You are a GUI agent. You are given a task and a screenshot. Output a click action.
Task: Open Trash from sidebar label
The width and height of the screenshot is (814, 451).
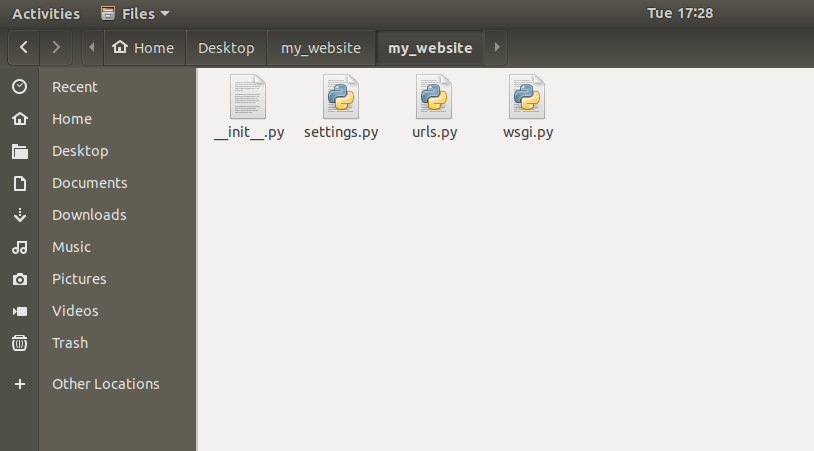click(70, 343)
